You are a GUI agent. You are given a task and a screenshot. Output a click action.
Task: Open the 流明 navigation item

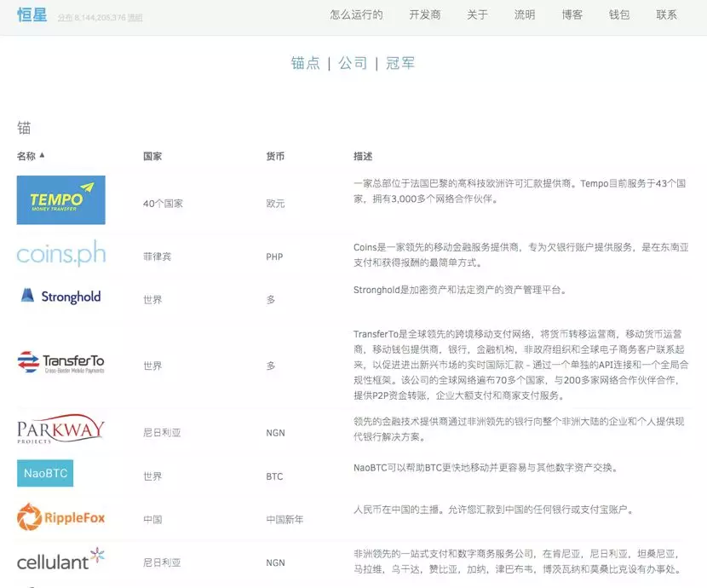pos(525,14)
